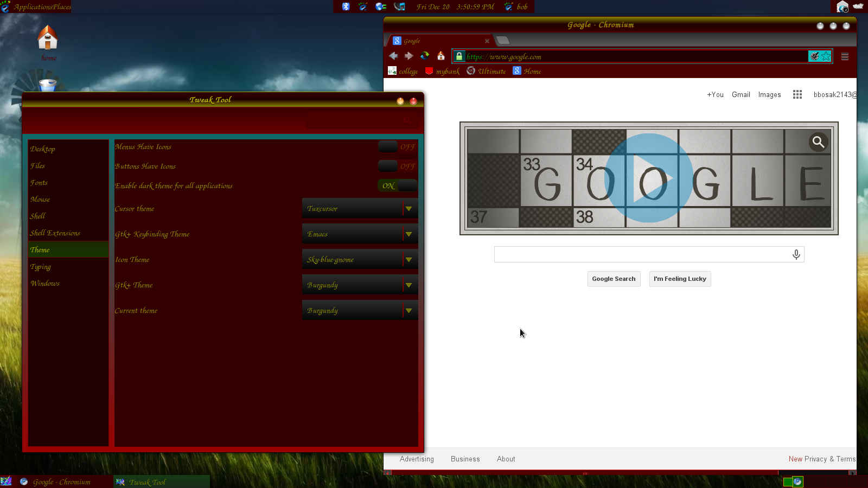The height and width of the screenshot is (488, 868).
Task: Select Shell category in Tweak Tool
Action: 68,216
